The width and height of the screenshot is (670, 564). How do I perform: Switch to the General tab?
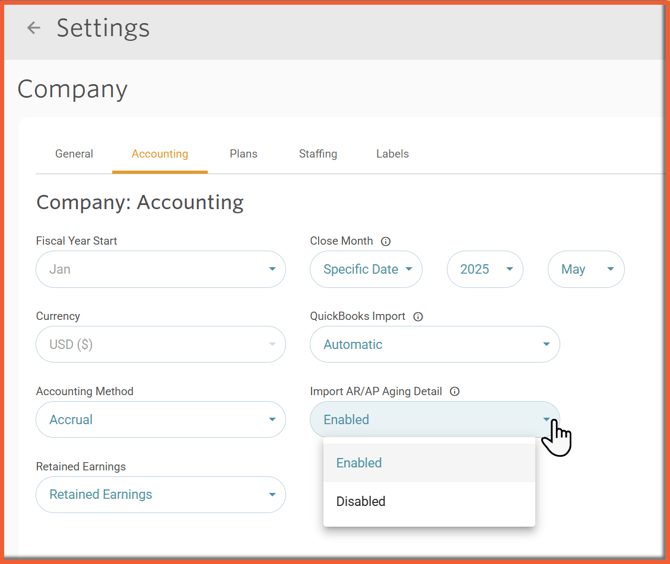[74, 154]
